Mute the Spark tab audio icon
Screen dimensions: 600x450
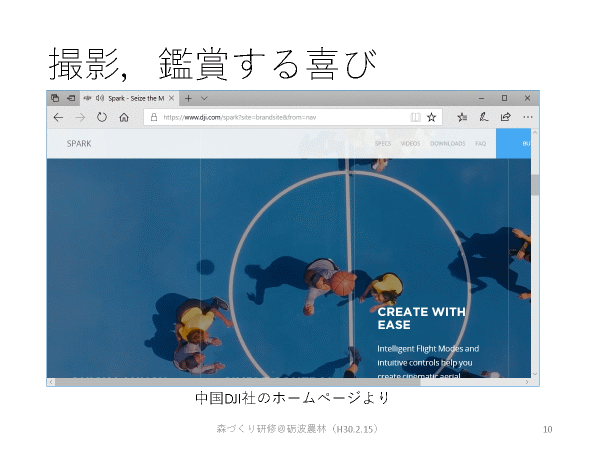coord(100,98)
